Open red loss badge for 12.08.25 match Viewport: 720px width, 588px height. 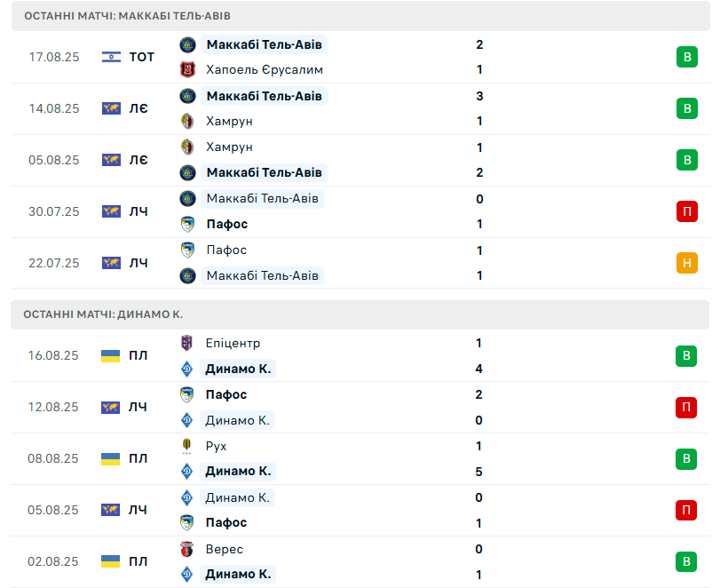point(685,407)
